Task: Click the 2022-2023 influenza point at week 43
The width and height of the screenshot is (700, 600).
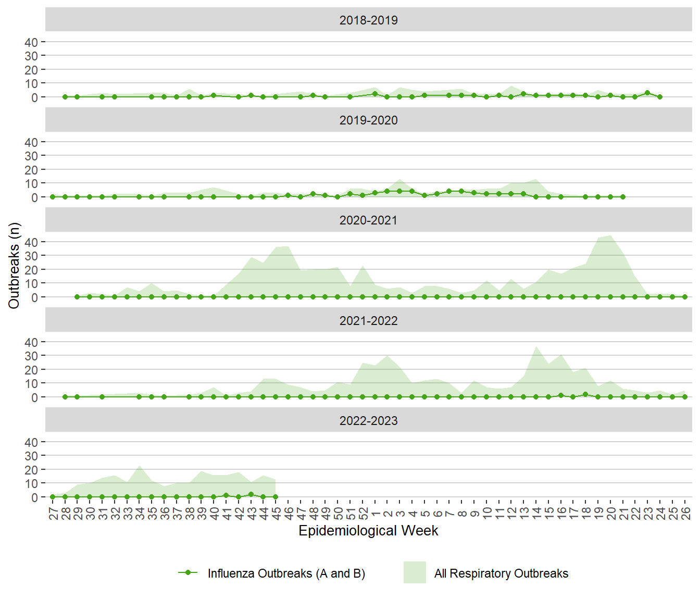Action: point(251,494)
